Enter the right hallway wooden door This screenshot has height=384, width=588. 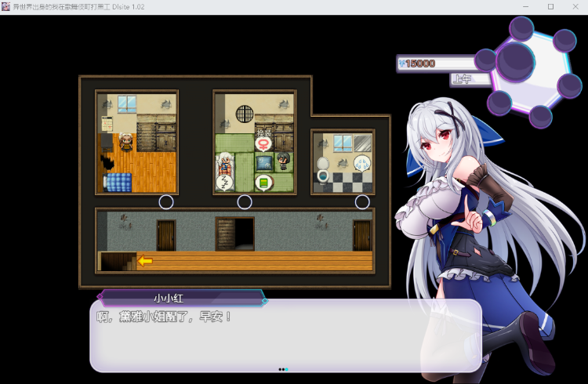(362, 235)
